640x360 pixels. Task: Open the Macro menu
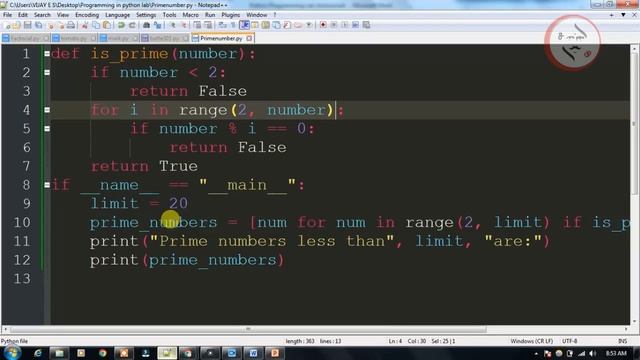pos(190,15)
